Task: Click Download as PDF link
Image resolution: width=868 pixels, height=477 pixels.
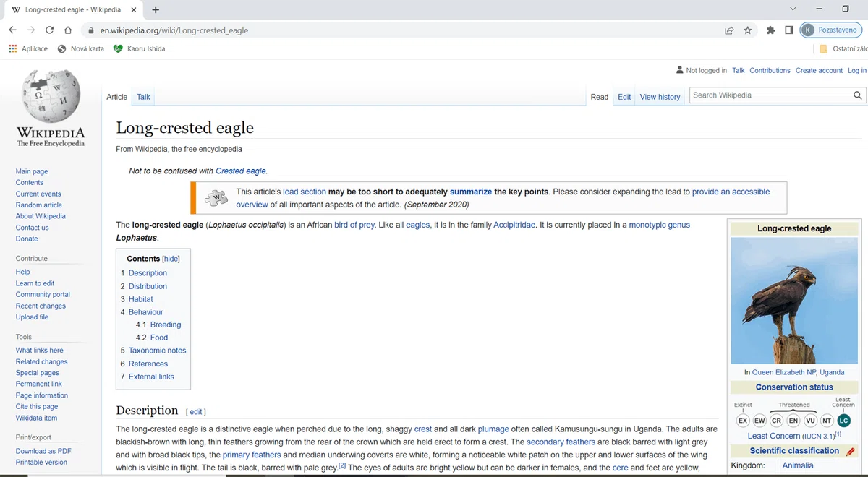Action: (x=43, y=451)
